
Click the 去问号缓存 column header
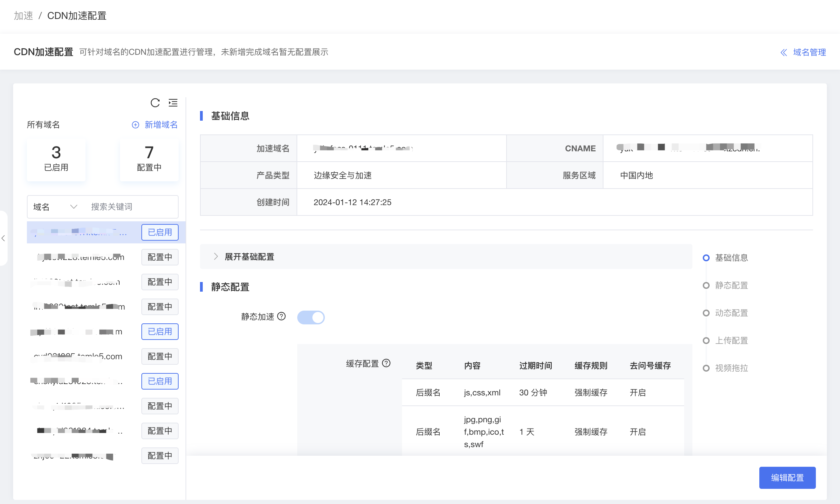tap(650, 366)
